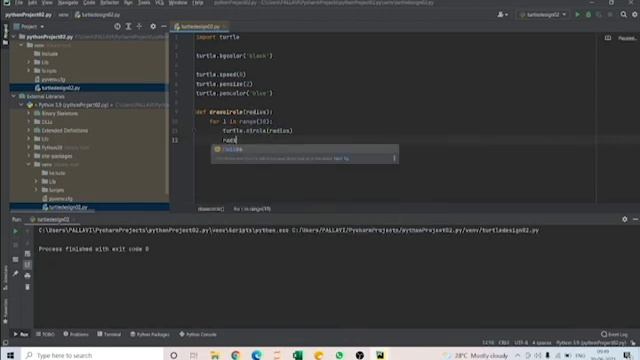Open completion popup options three-dot icon
Screen dimensions: 640x360
394,158
